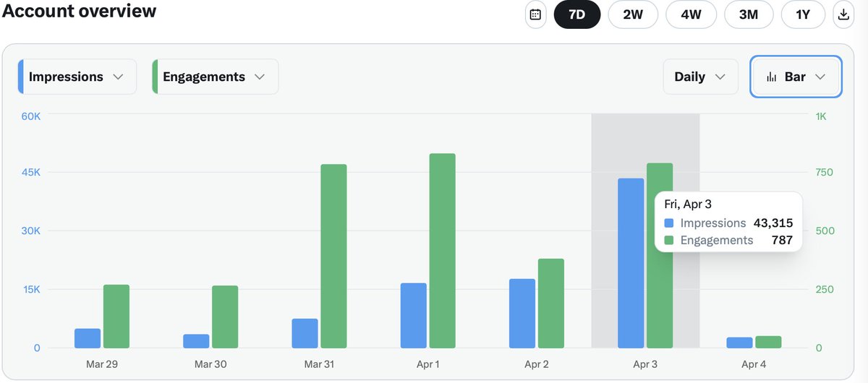The width and height of the screenshot is (868, 383).
Task: Click the Apr 2 impressions blue bar
Action: (x=522, y=314)
